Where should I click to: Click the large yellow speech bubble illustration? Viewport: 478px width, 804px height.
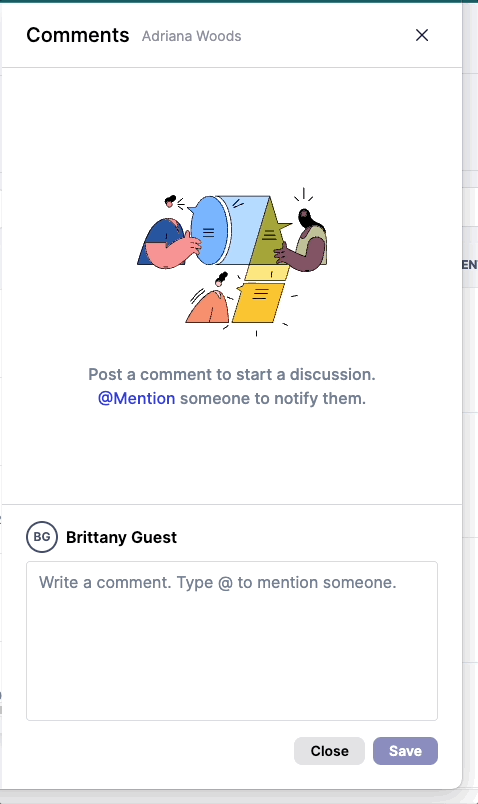(x=258, y=303)
